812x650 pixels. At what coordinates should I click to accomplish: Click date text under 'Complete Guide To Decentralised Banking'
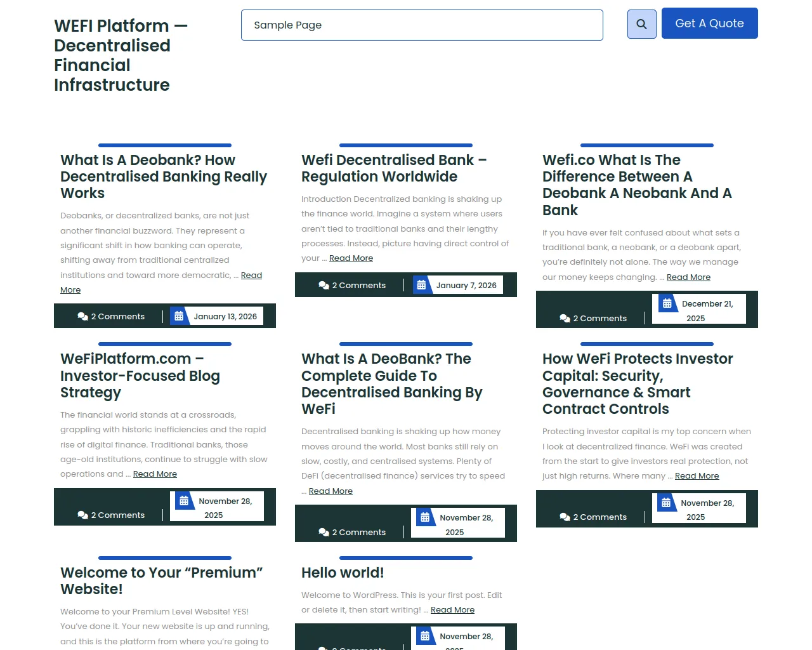click(x=466, y=525)
